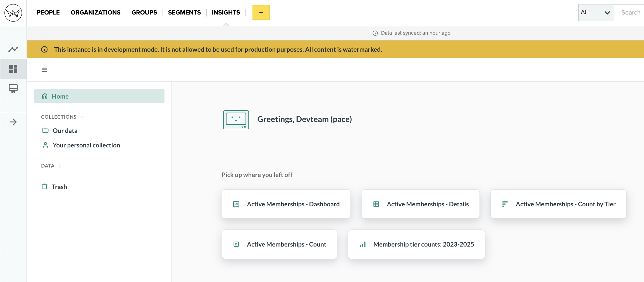Click the 'Data last synced: an hour ago' text
Viewport: 644px width, 282px height.
(x=416, y=33)
